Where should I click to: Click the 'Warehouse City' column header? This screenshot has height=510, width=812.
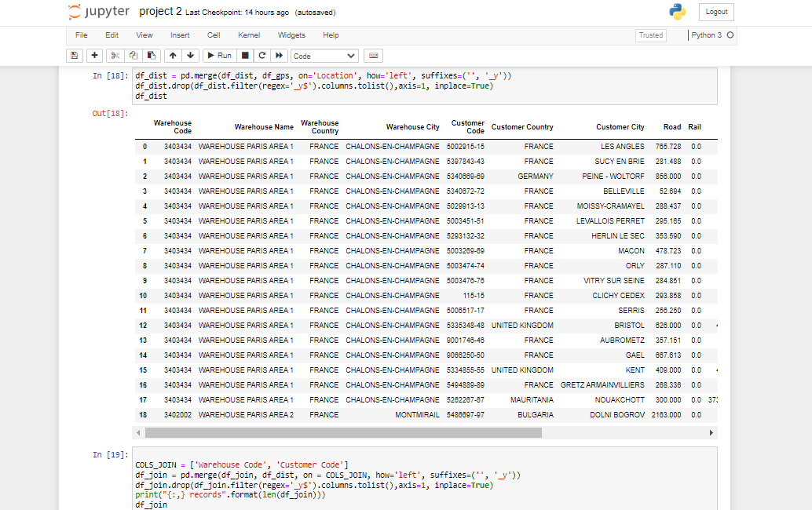coord(413,127)
